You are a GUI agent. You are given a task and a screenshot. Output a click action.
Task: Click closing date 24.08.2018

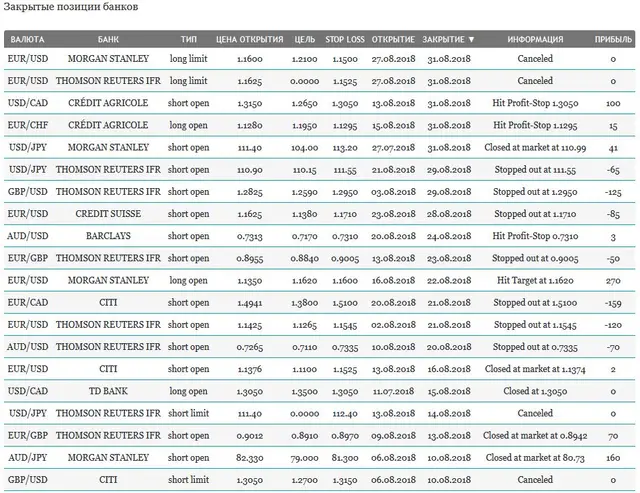[449, 236]
